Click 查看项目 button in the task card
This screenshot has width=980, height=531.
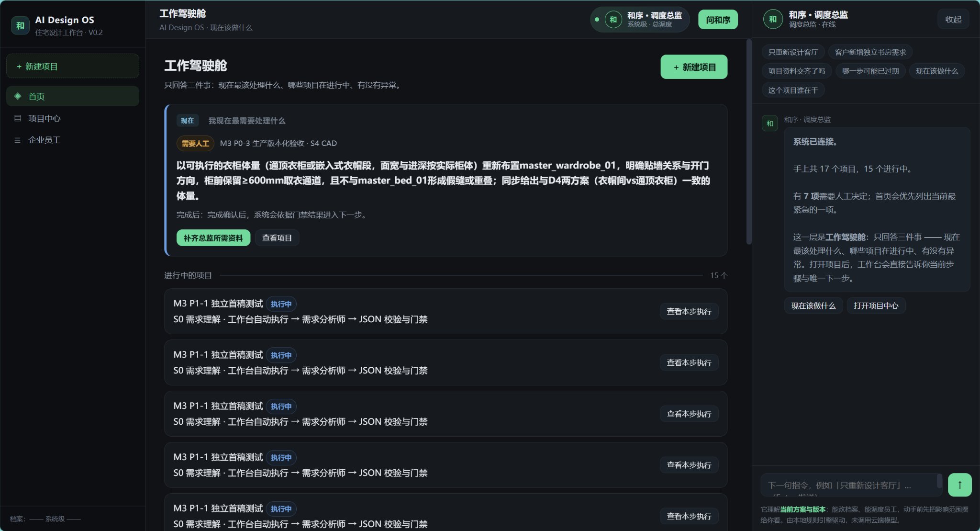(x=277, y=238)
